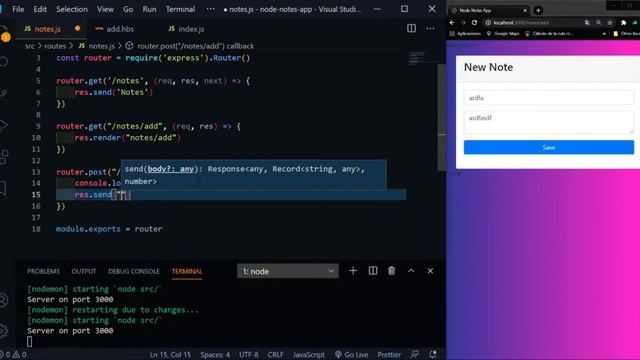Screen dimensions: 640x360
Task: Click the routes breadcrumb segment
Action: point(55,46)
